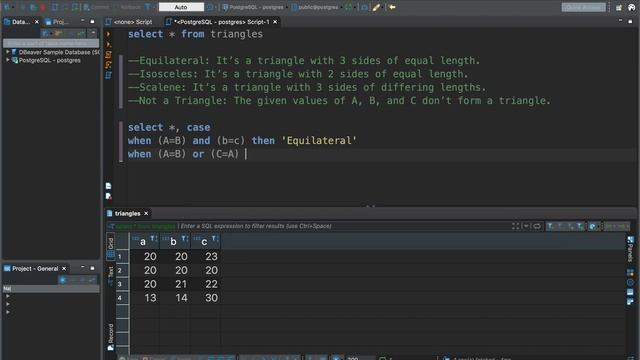Open filter history dropdown arrow in results
The image size is (640, 360).
tap(526, 226)
